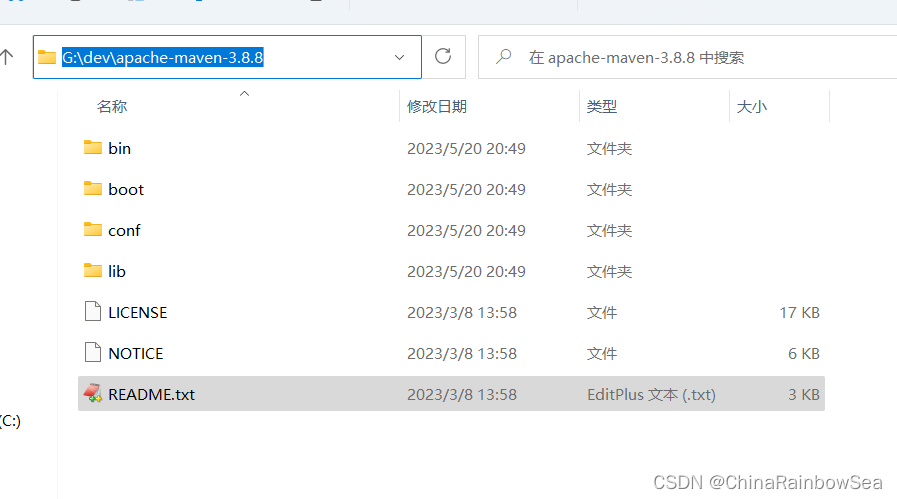
Task: Click the search magnifier icon
Action: [503, 57]
